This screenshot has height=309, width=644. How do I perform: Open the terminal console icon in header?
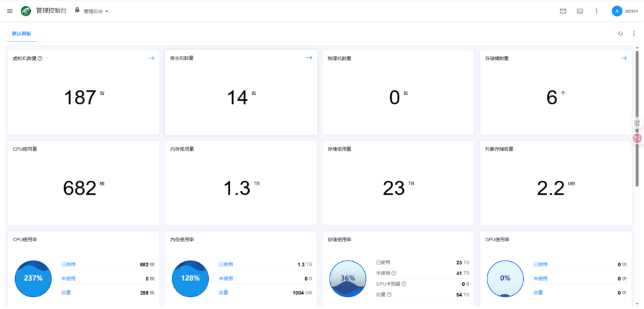pos(580,11)
